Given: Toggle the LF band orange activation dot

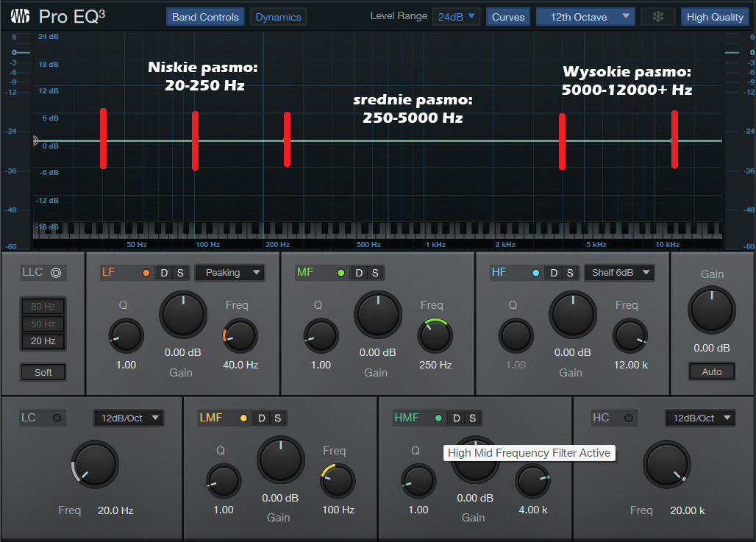Looking at the screenshot, I should 146,273.
